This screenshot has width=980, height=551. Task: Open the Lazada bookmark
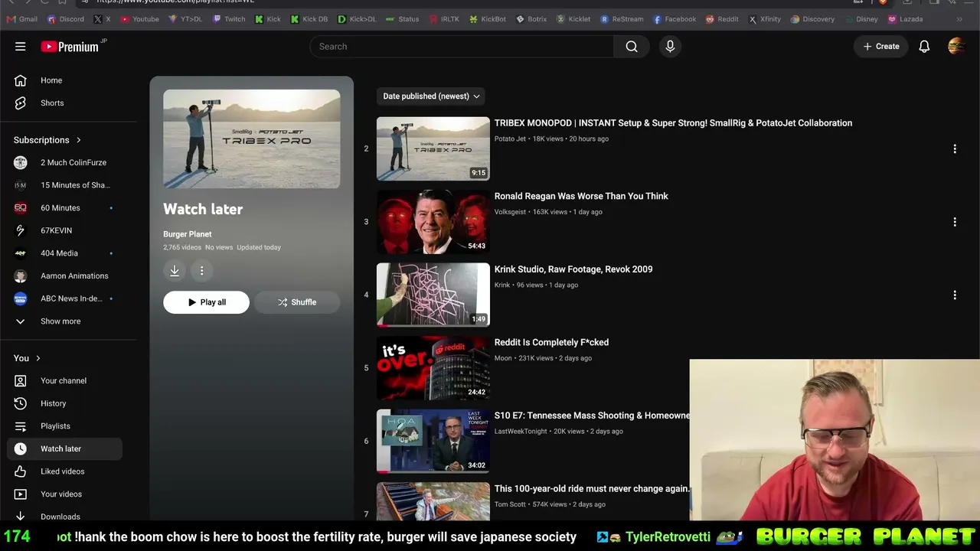tap(905, 19)
